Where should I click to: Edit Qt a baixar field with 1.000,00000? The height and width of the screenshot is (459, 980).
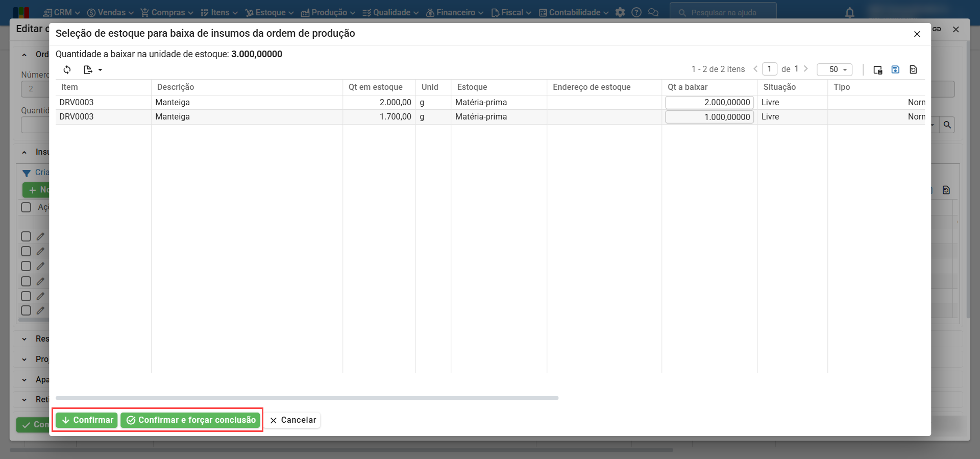(x=709, y=117)
